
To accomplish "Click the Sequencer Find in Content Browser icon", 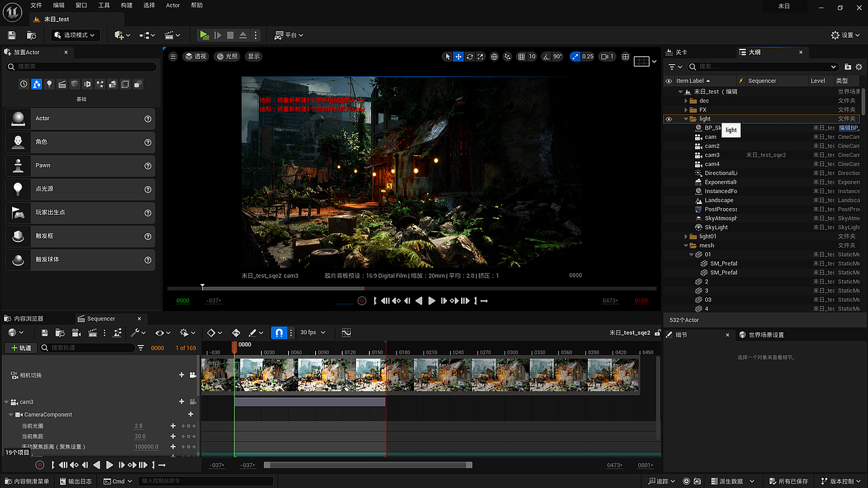I will point(59,333).
